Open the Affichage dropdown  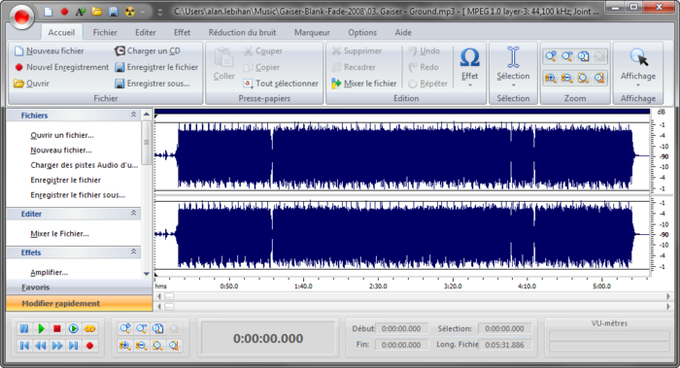[638, 67]
